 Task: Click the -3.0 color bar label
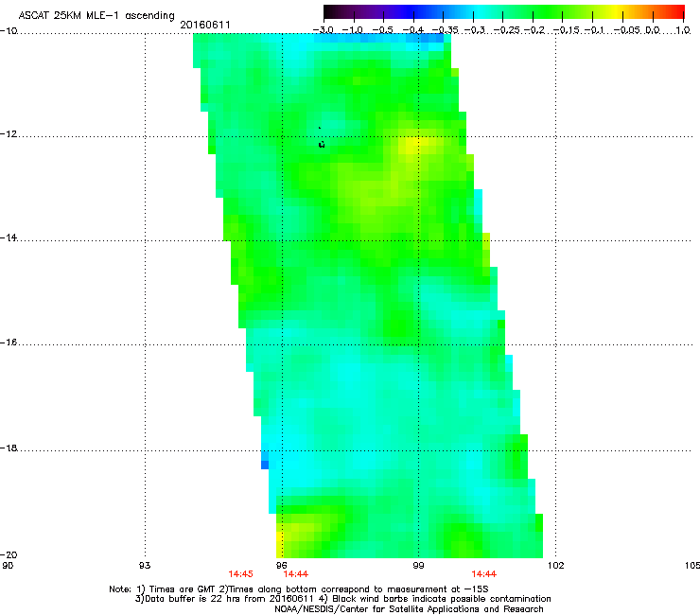[x=323, y=30]
